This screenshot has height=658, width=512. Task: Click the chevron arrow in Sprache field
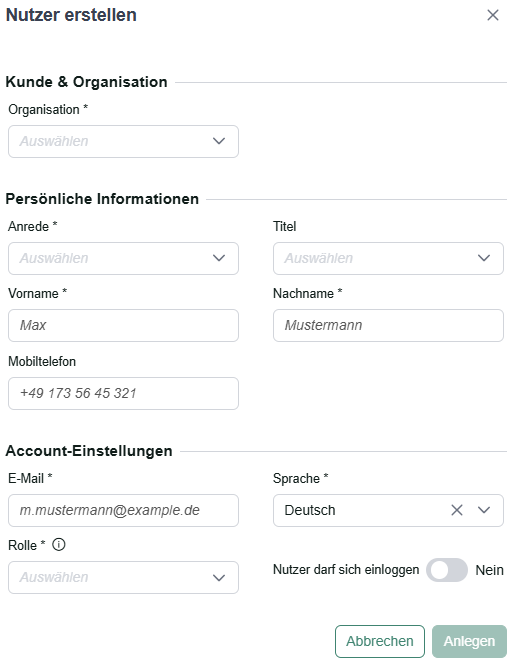pyautogui.click(x=484, y=510)
